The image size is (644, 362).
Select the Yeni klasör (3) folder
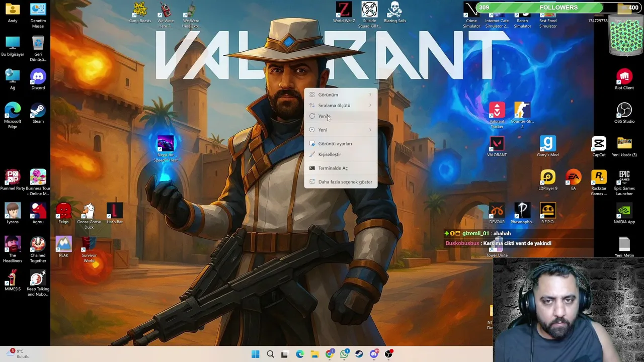pos(624,147)
